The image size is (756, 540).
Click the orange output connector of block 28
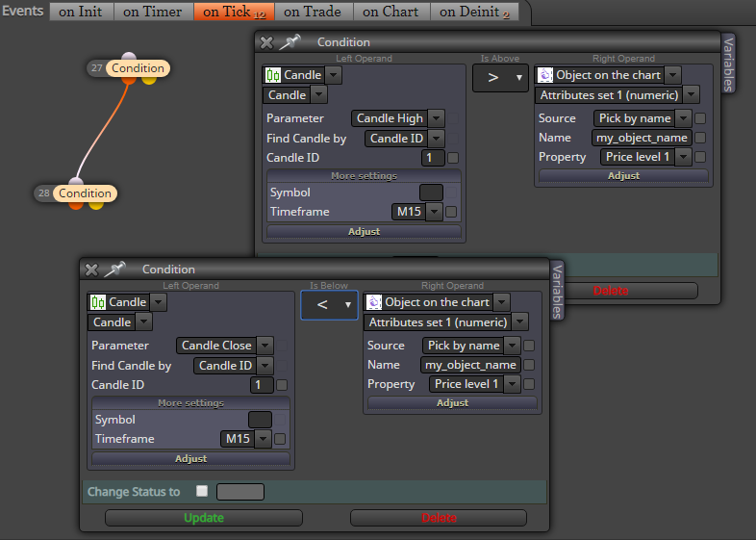[76, 205]
